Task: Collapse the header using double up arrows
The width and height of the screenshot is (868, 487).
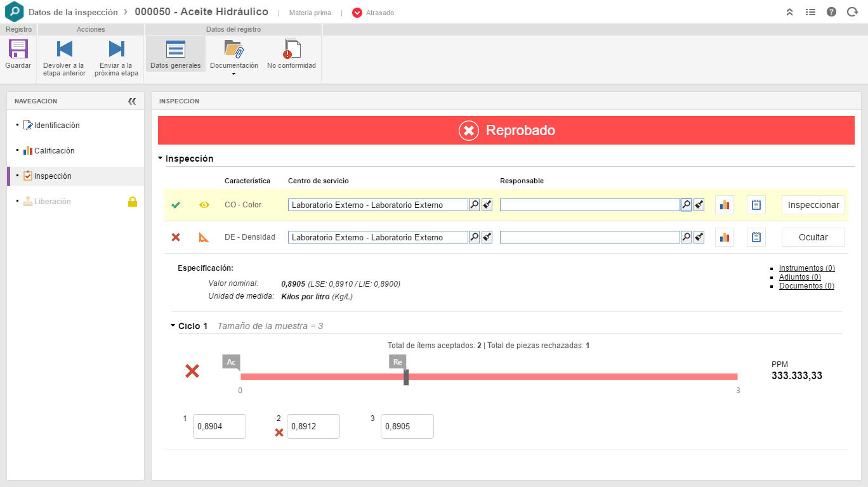Action: [789, 12]
